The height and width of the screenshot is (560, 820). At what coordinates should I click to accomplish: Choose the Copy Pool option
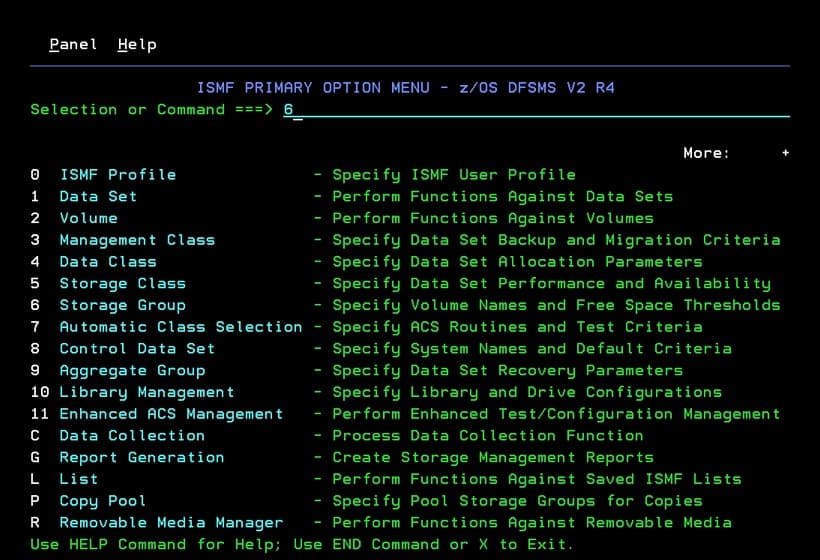click(x=102, y=501)
